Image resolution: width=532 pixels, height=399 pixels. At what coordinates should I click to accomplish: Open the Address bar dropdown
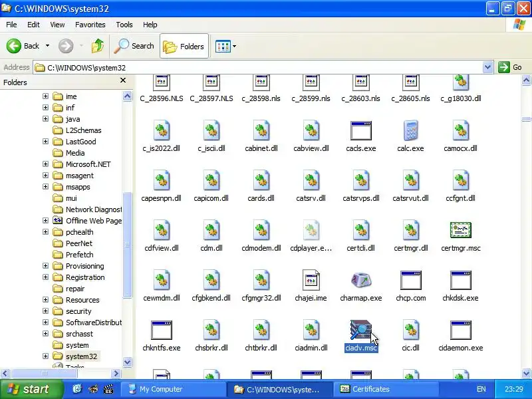pyautogui.click(x=487, y=67)
